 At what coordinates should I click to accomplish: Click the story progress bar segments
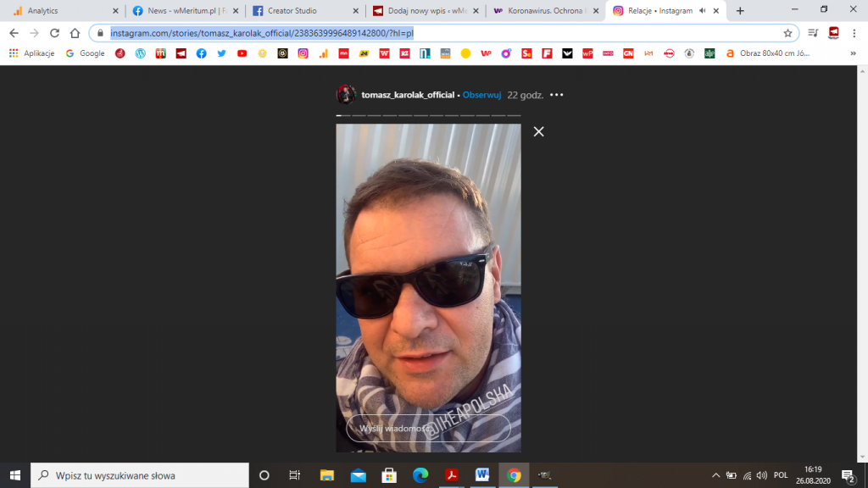point(428,114)
